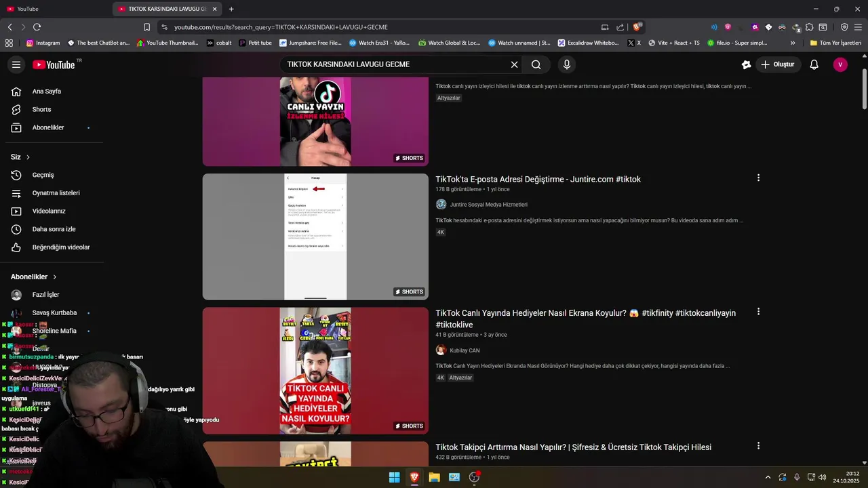Open Canlı Yayın İzlenme Hilesi thumbnail
The image size is (868, 488).
pyautogui.click(x=315, y=121)
